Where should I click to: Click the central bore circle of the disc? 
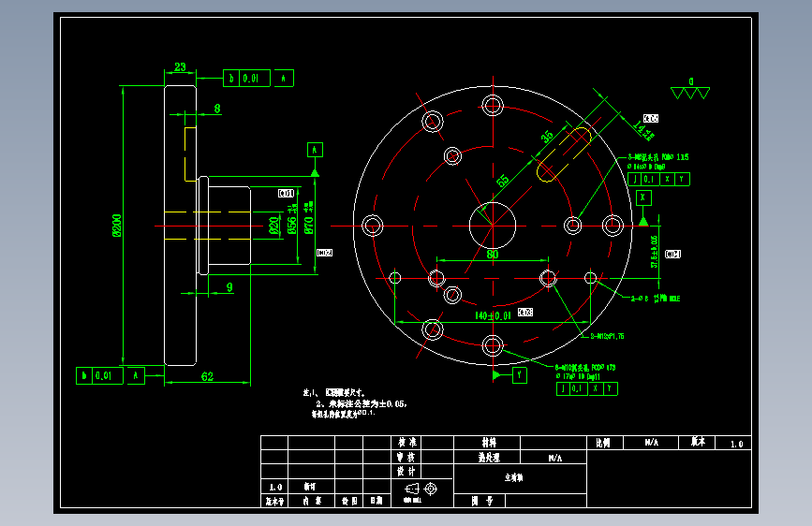(493, 226)
